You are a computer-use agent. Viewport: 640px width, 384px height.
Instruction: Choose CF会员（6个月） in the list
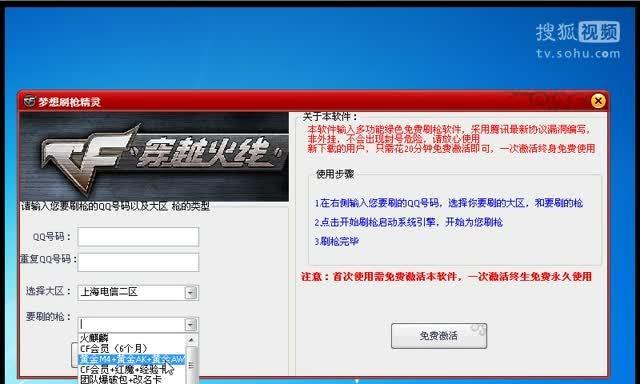point(131,349)
